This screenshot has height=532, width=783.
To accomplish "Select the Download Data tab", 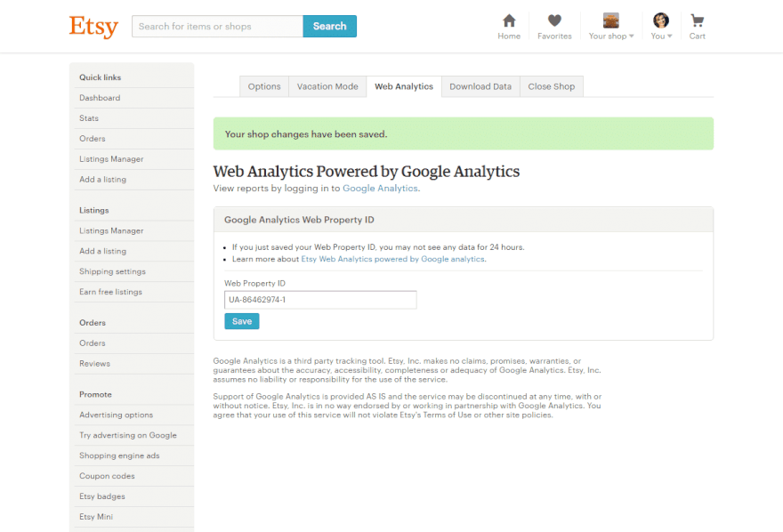I will click(x=480, y=86).
